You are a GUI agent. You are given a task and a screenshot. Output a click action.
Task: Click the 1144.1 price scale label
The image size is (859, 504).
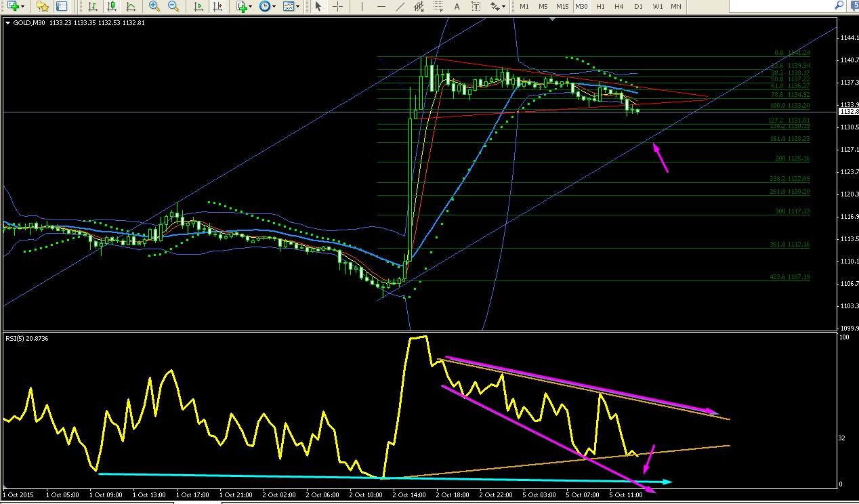[849, 38]
